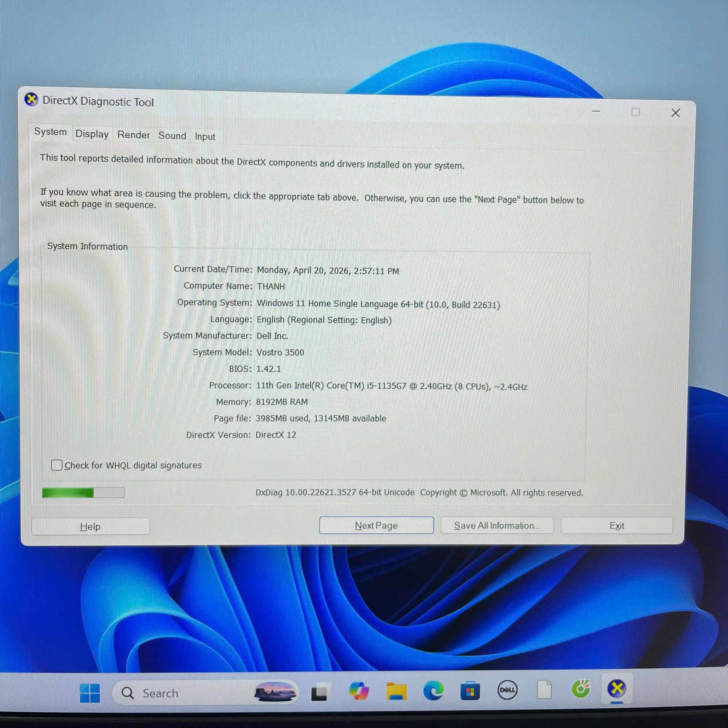Screen dimensions: 728x728
Task: Click the BIOS value 1.42.1
Action: point(268,368)
